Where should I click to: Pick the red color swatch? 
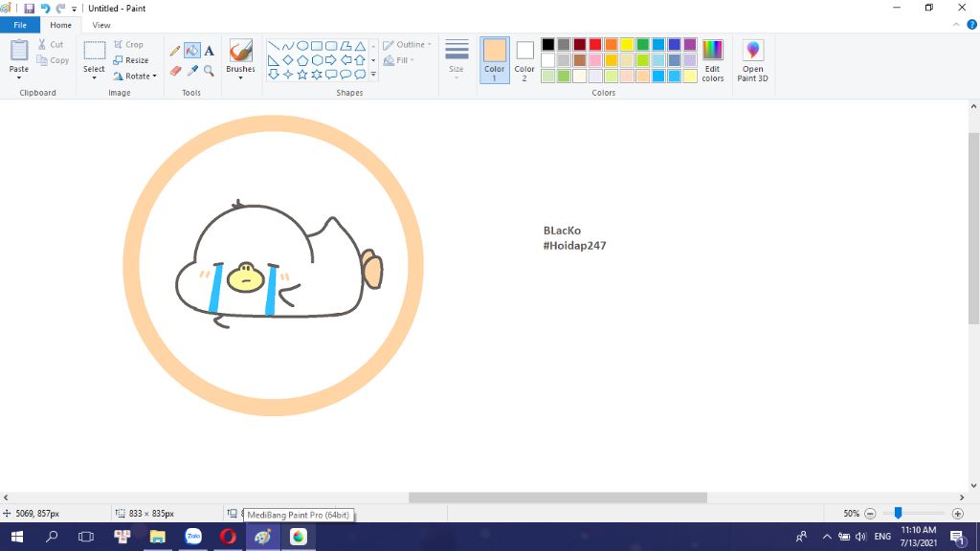click(595, 44)
